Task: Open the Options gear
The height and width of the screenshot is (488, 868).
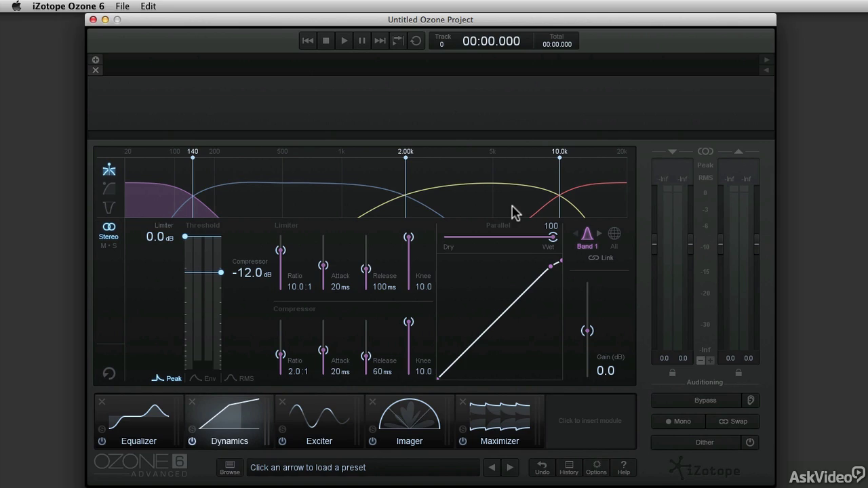Action: 596,468
